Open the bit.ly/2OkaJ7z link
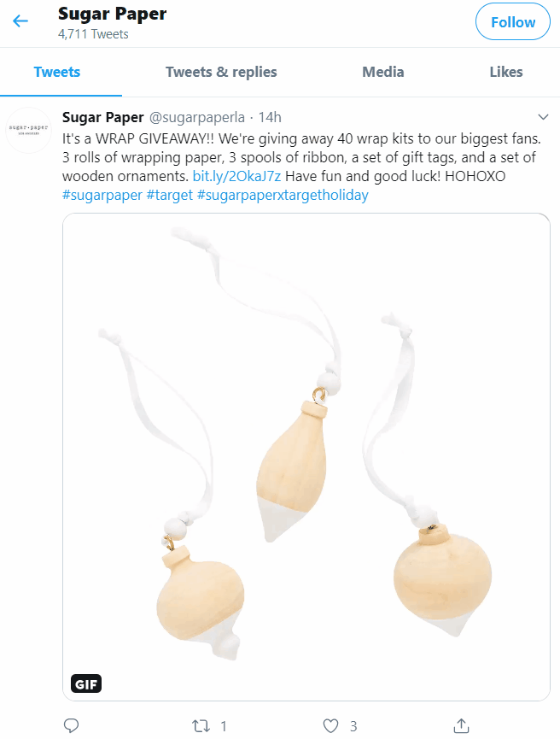This screenshot has width=560, height=739. [237, 176]
